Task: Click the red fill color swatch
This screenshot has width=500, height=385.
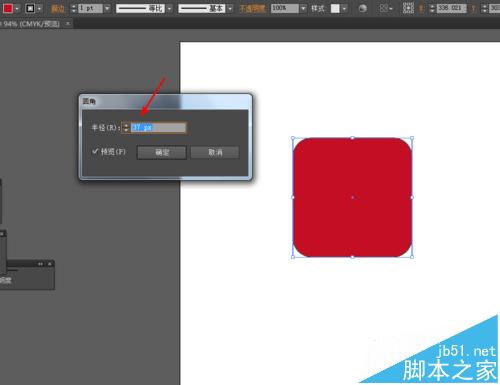Action: click(x=8, y=8)
